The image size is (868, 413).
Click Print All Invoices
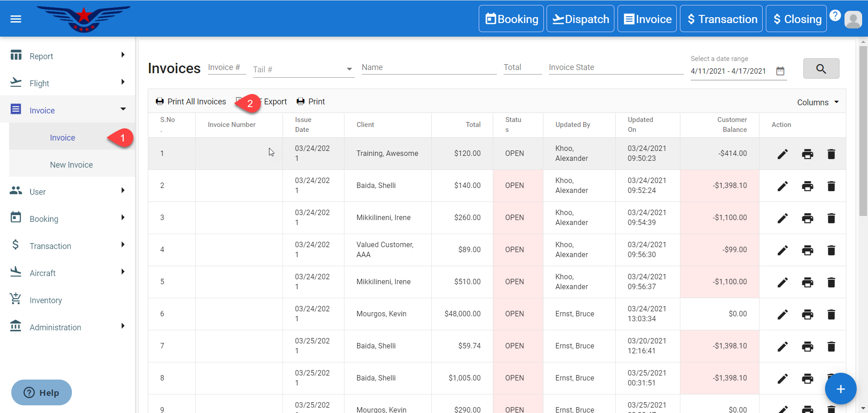[191, 102]
